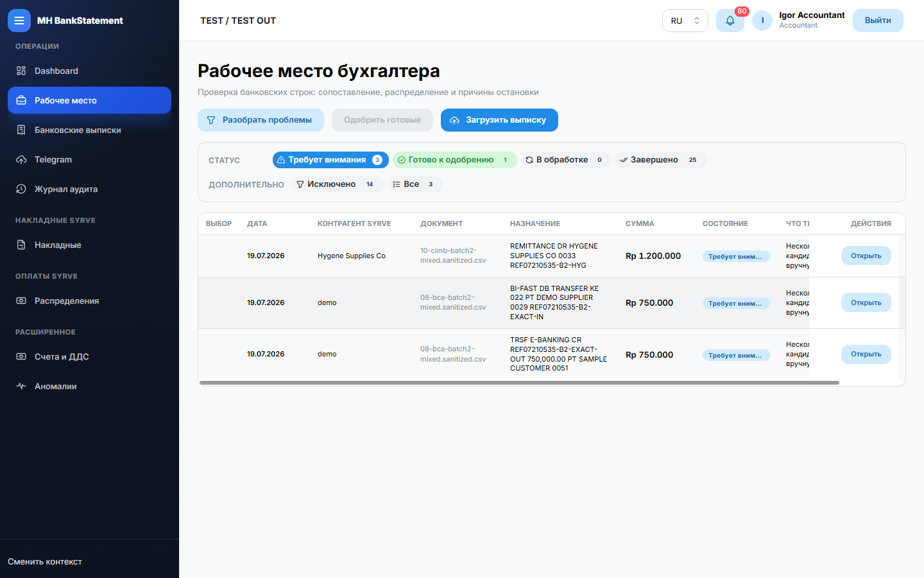The image size is (924, 578).
Task: Click 10-cimb-batch2-mixed.sanitized.csv document cell
Action: pyautogui.click(x=453, y=256)
